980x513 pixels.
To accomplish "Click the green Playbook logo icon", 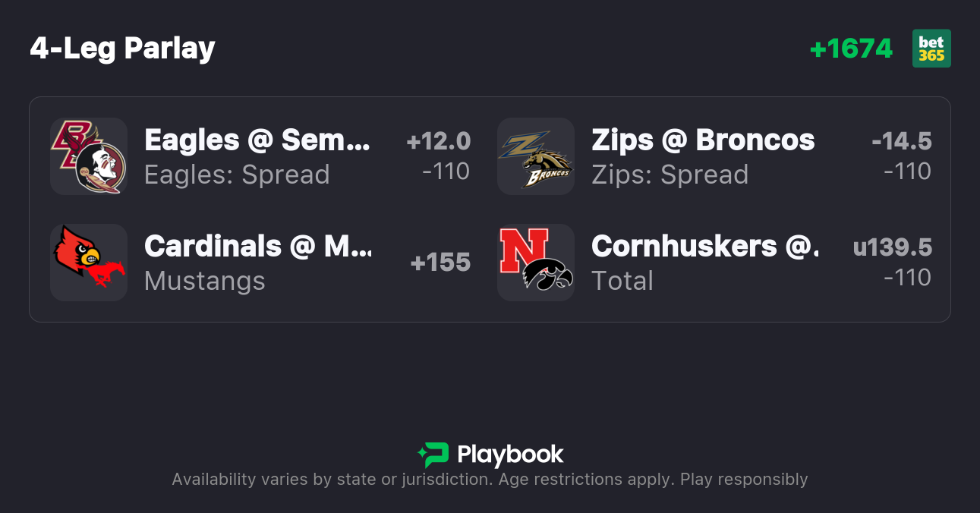I will coord(433,455).
